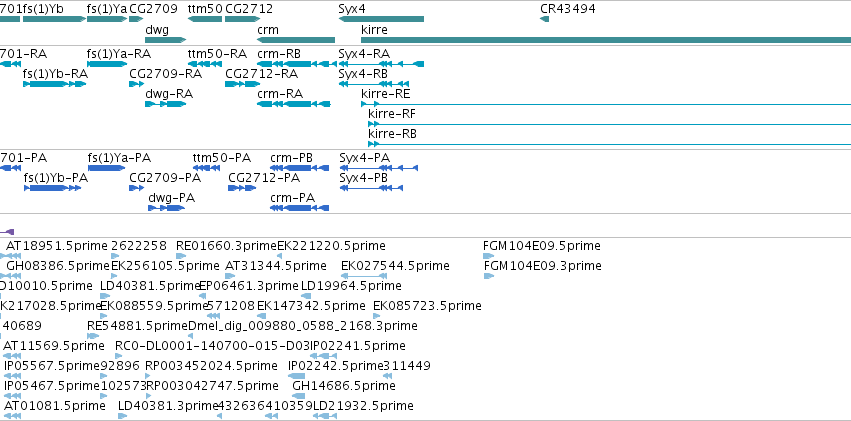Select the purple feature below protein track
The width and height of the screenshot is (851, 421).
(x=8, y=232)
